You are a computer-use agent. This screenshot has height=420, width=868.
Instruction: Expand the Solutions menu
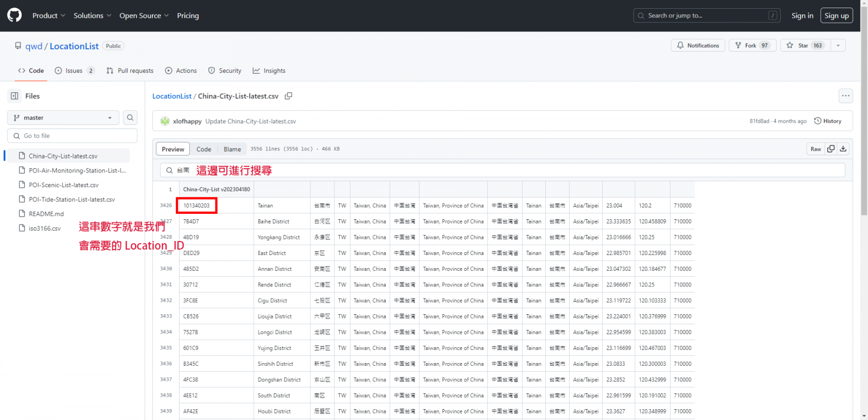[x=92, y=16]
